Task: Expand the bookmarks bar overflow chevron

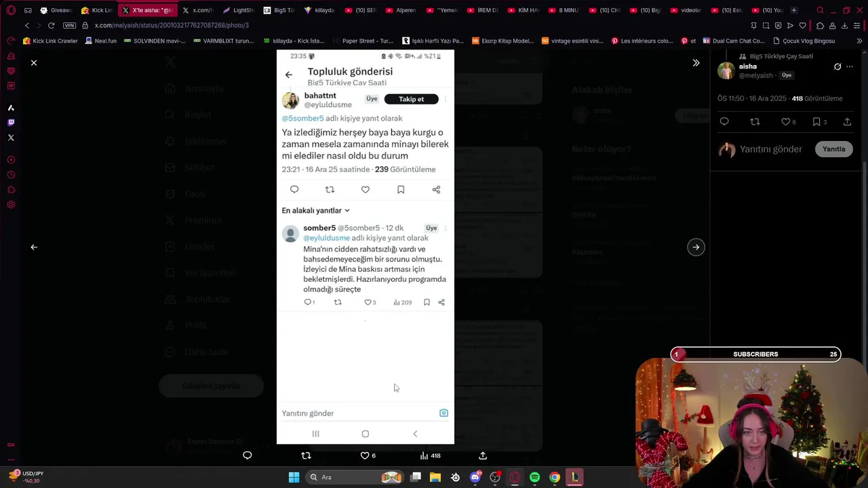Action: [859, 41]
